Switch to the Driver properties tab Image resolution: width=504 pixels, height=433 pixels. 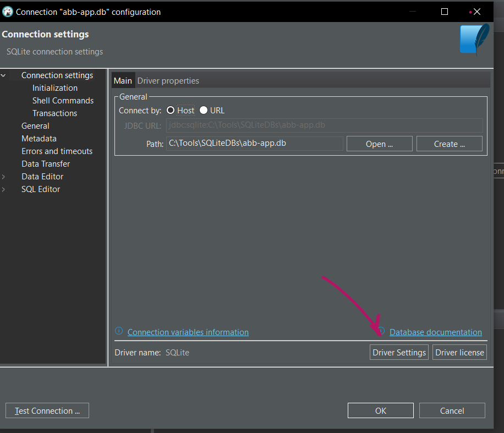168,81
